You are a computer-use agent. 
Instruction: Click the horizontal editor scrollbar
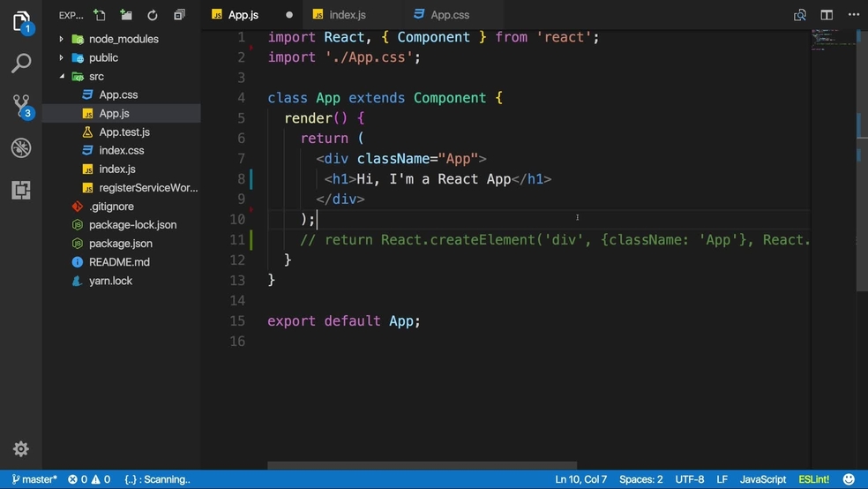tap(422, 465)
